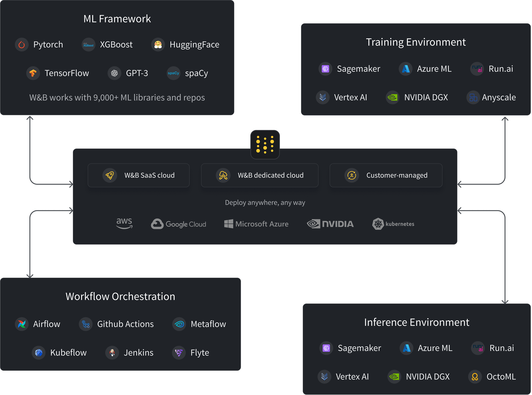Select the NVIDIA DGX icon under Training Environment
The height and width of the screenshot is (395, 532).
click(393, 97)
